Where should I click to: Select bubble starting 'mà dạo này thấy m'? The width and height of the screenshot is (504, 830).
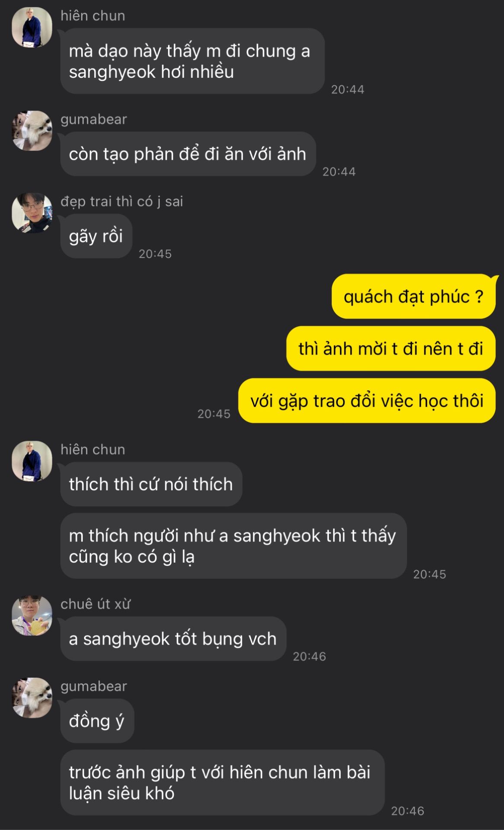point(192,61)
